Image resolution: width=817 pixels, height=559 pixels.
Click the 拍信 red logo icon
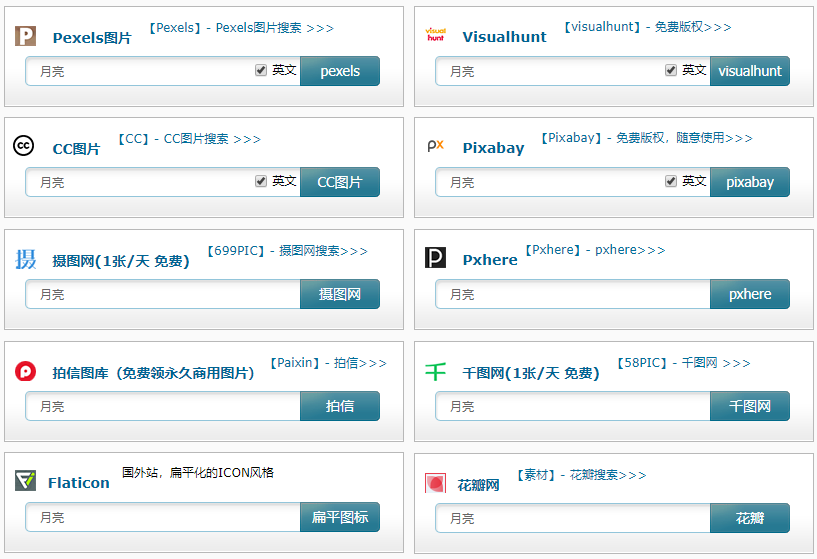pos(25,371)
